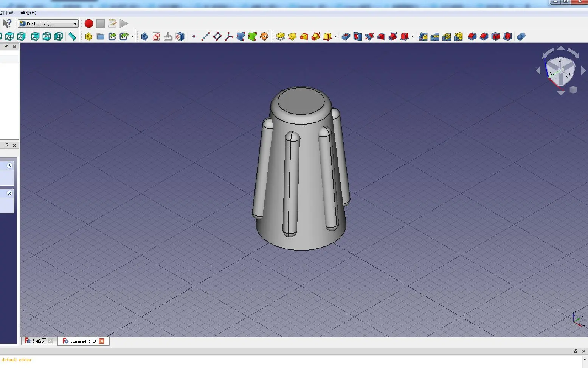Start macro recording with red circle
The width and height of the screenshot is (588, 368).
[89, 23]
